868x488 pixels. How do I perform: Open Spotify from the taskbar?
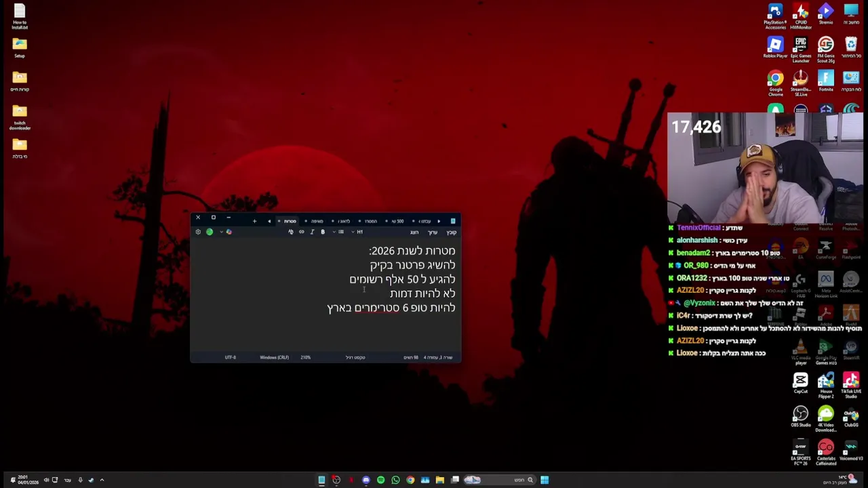pos(380,480)
